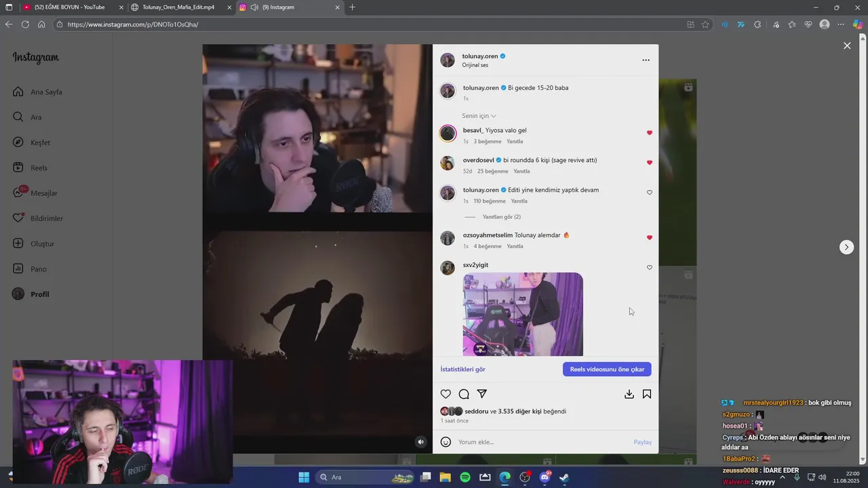
Task: Click İstatistikleri gör link
Action: [x=462, y=369]
